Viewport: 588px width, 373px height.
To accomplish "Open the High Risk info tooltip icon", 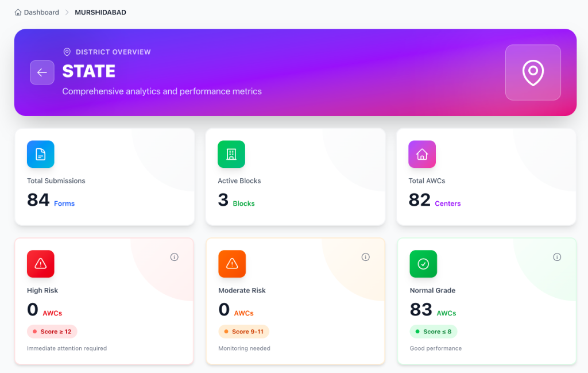I will point(175,257).
